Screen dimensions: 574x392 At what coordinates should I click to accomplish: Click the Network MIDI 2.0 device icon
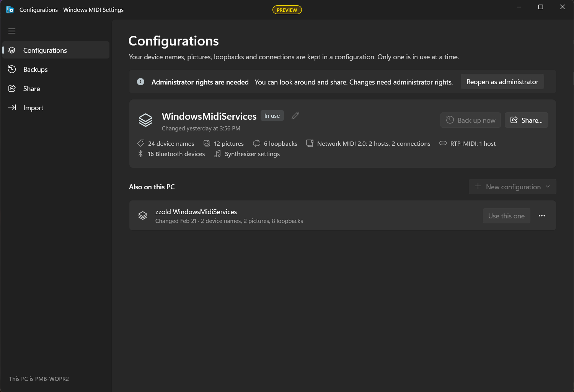[310, 143]
